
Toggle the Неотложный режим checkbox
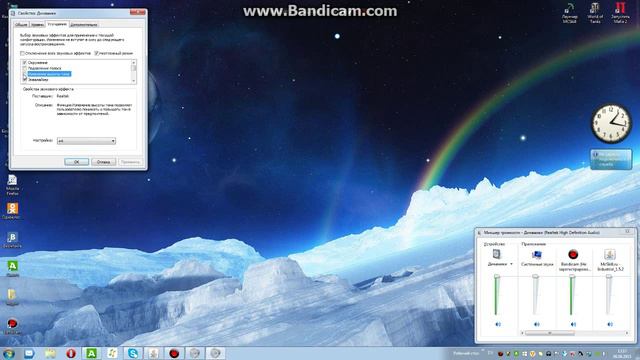tap(97, 53)
